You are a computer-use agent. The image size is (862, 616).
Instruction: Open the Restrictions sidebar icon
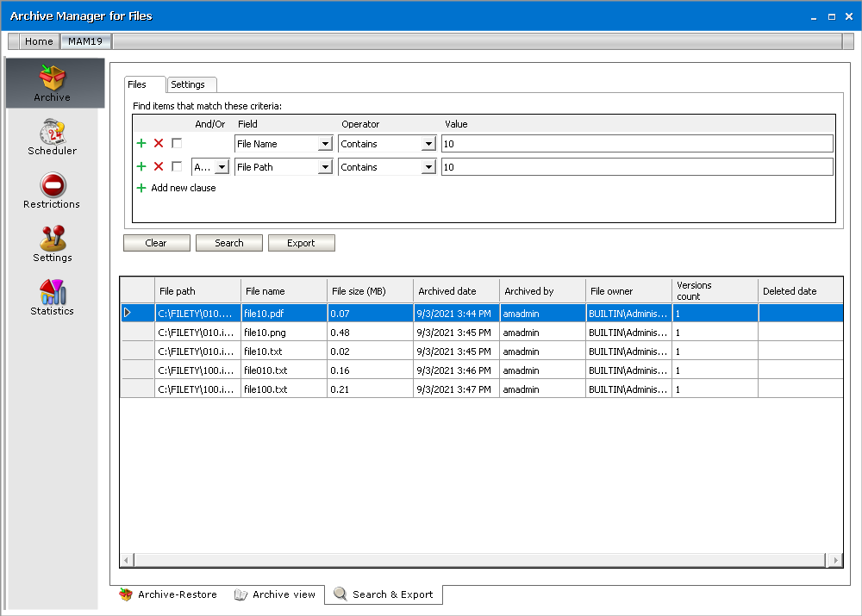pos(53,190)
